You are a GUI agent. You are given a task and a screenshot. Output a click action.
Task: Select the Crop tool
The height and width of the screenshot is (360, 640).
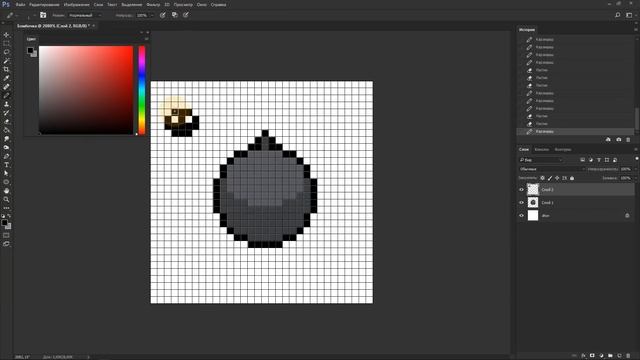tap(6, 69)
